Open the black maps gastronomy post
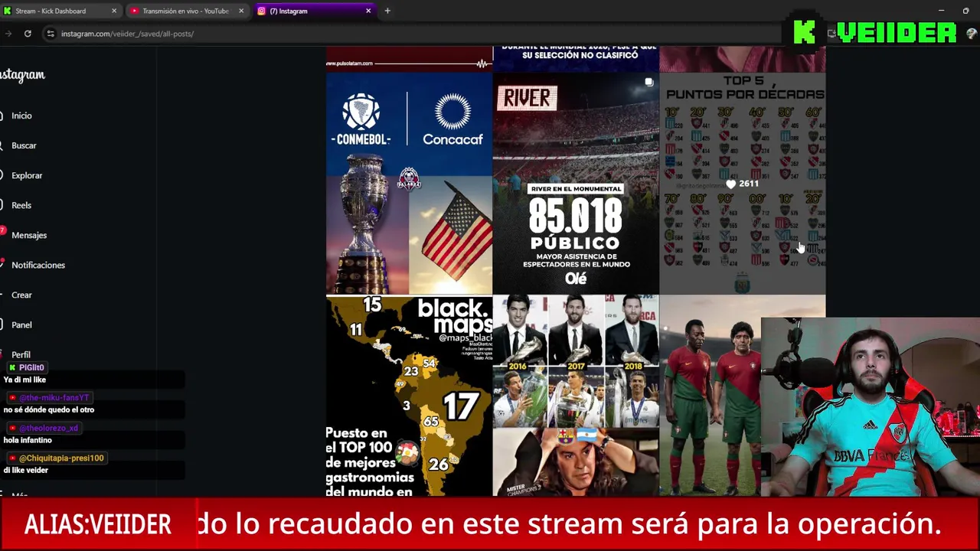The image size is (980, 551). coord(409,396)
